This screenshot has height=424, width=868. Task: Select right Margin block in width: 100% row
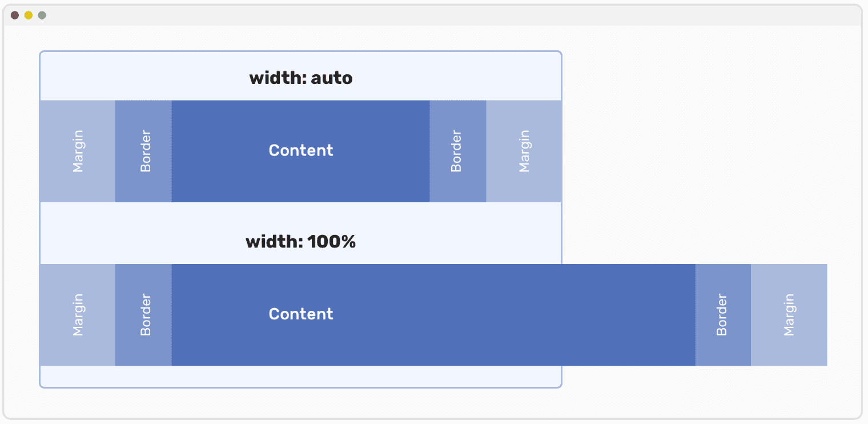pos(789,315)
